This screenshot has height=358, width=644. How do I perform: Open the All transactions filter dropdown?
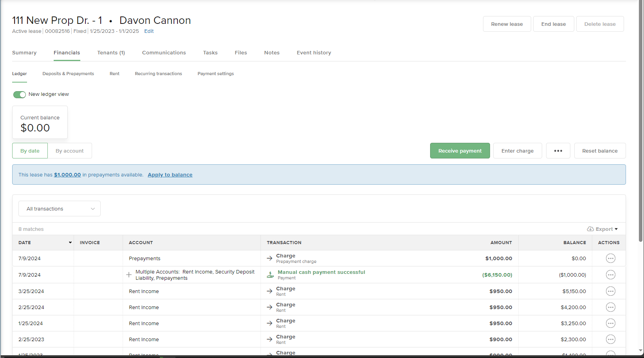coord(60,209)
